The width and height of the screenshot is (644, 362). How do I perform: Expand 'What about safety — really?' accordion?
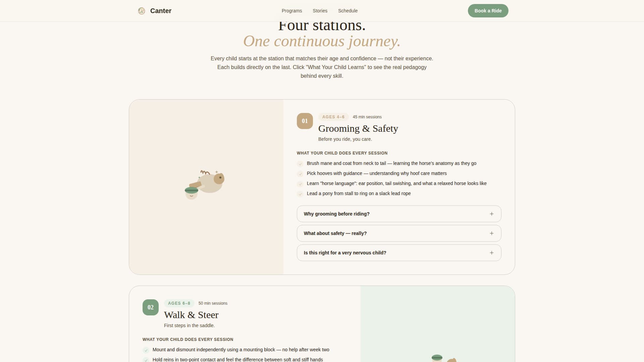(399, 233)
